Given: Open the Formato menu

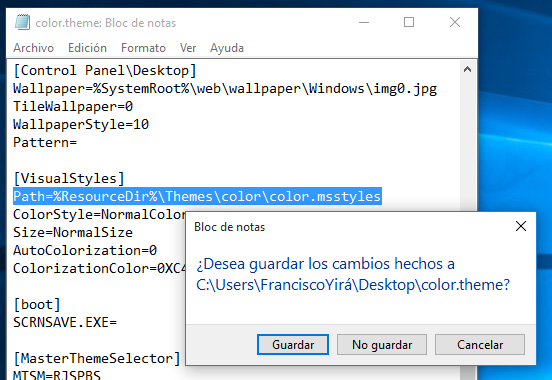Looking at the screenshot, I should (143, 48).
